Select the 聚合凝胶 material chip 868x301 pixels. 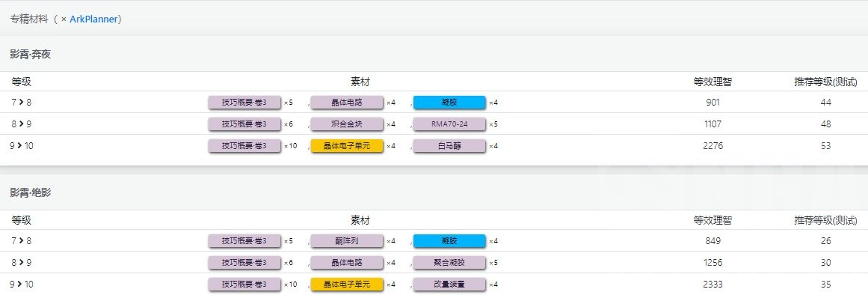pyautogui.click(x=449, y=262)
